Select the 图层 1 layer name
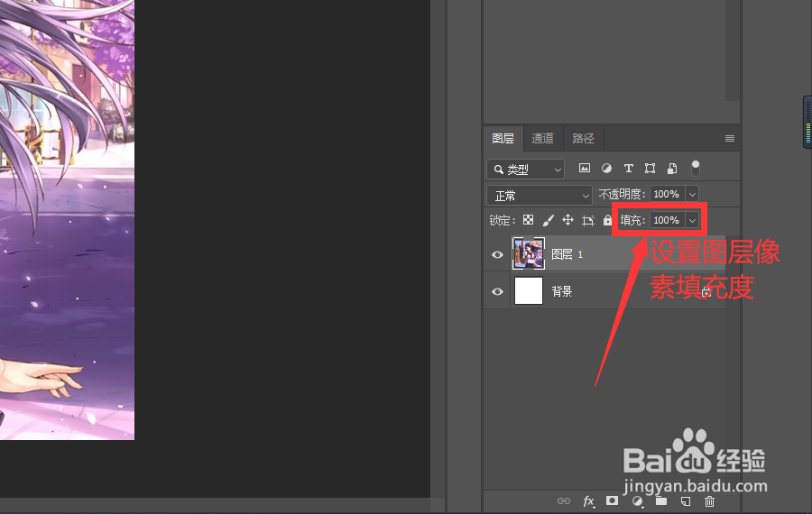Screen dimensions: 812x514 tap(567, 254)
